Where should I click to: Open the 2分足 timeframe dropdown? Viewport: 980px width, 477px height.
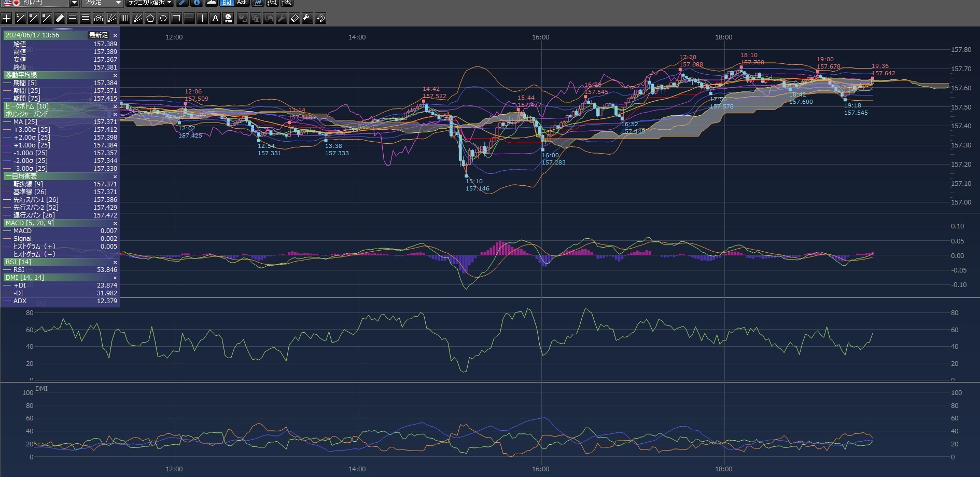point(118,3)
